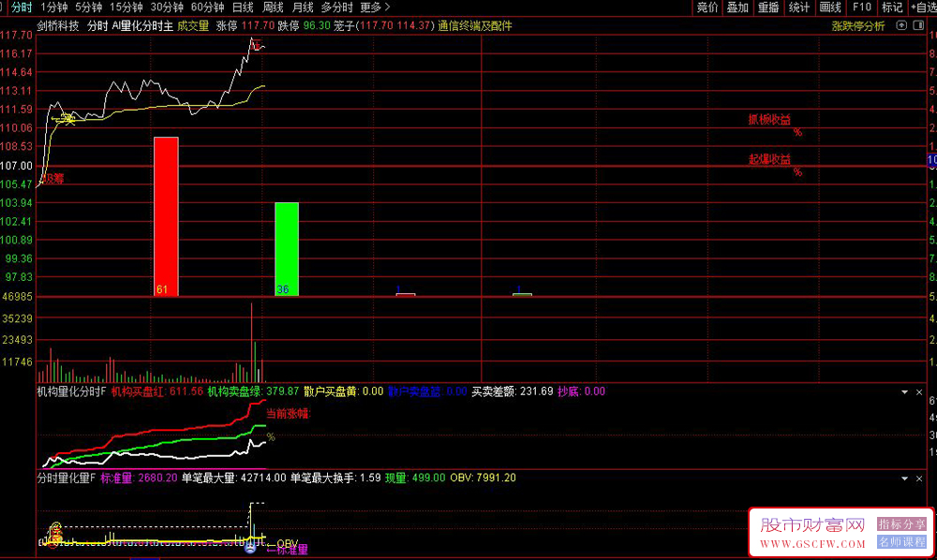Screen dimensions: 937x560
Task: Click the 单笔最大换手 1.59 readout
Action: click(x=335, y=479)
